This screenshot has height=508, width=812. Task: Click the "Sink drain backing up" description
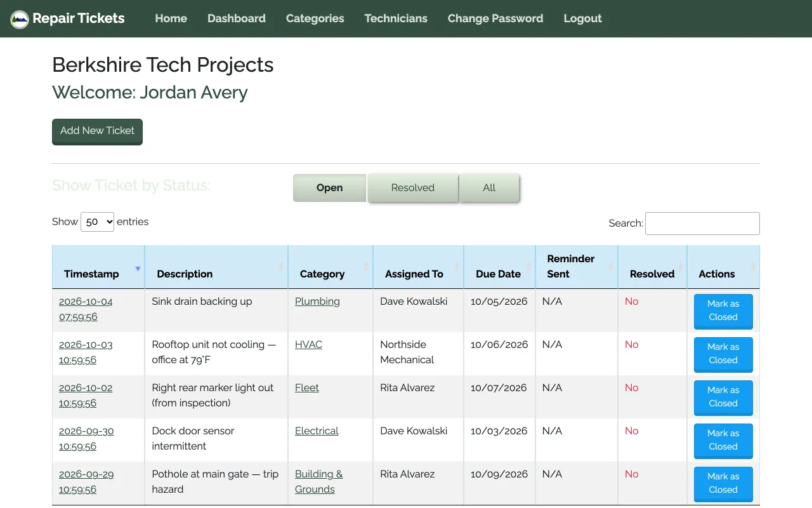click(202, 302)
